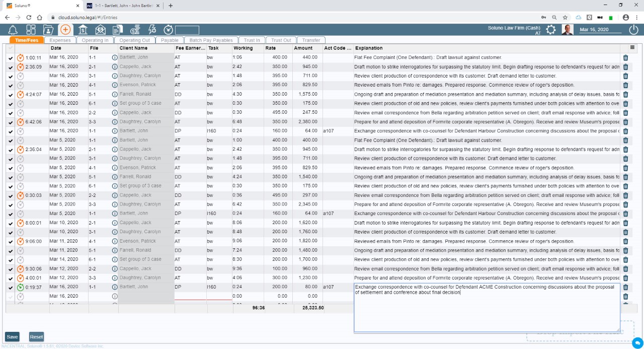Uncheck the first Bartlett, John row checkbox
The image size is (644, 349).
(11, 57)
